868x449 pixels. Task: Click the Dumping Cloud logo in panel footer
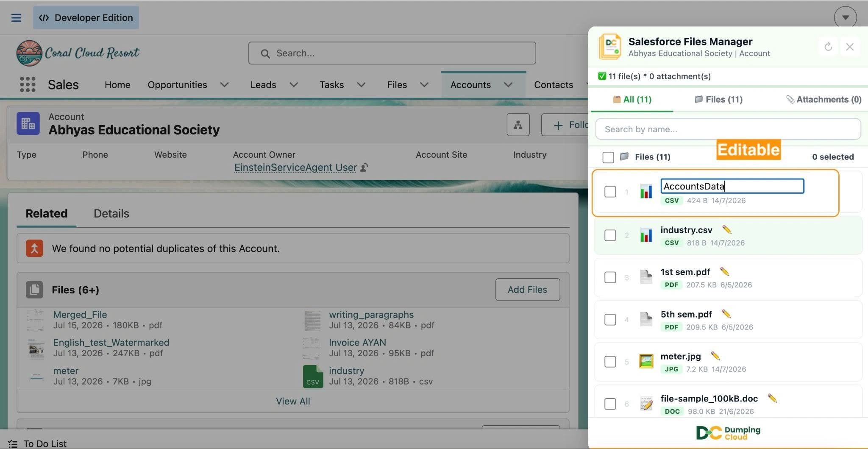728,432
